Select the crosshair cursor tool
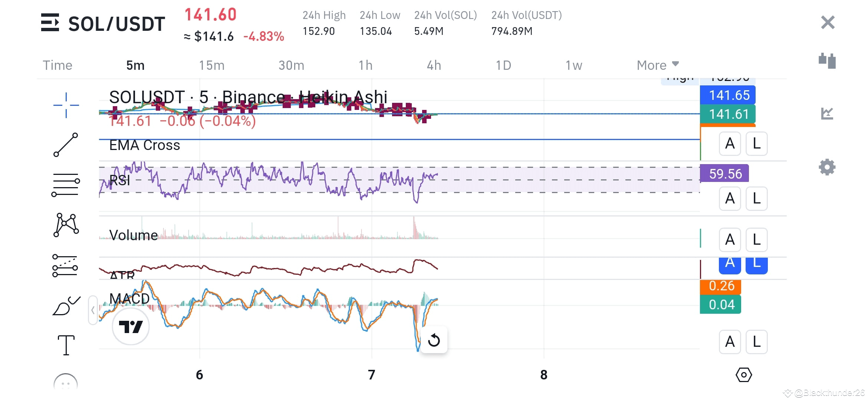Screen dimensions: 868x401 (x=66, y=105)
